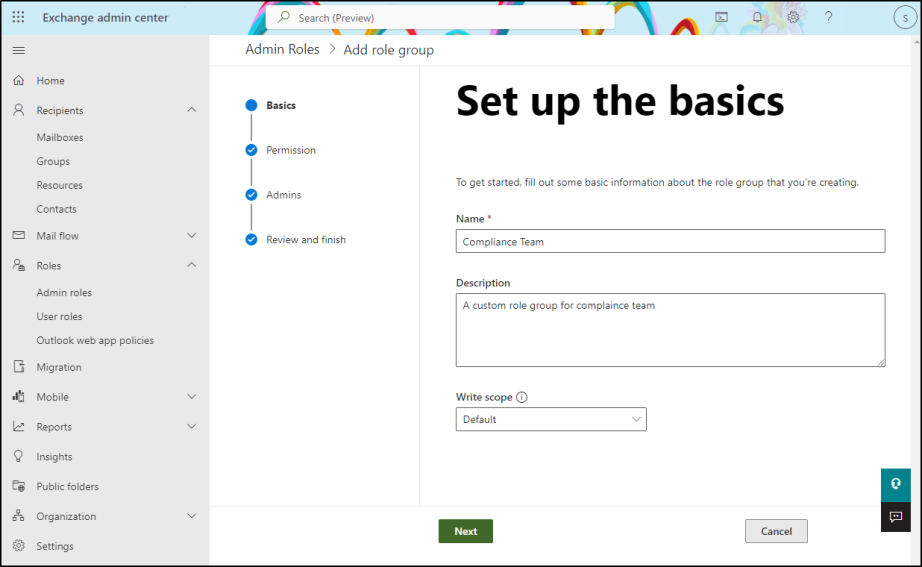The width and height of the screenshot is (922, 567).
Task: Click the Home house icon
Action: (x=19, y=80)
